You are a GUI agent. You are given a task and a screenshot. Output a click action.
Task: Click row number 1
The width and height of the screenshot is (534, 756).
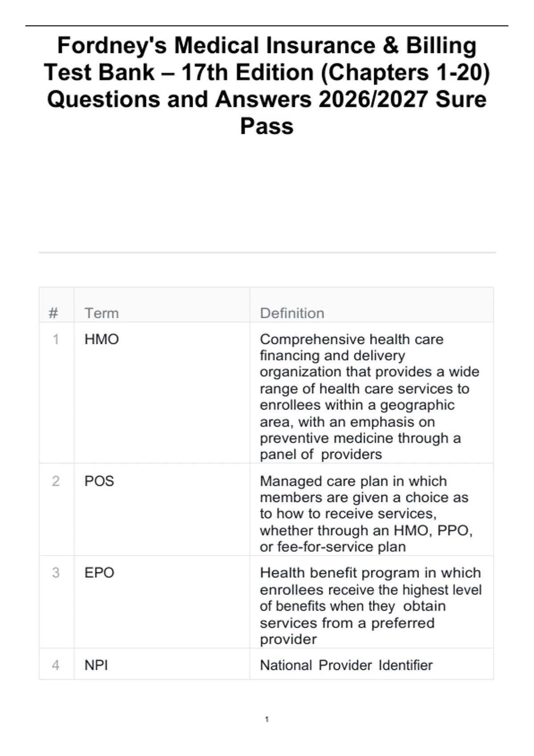pos(56,339)
